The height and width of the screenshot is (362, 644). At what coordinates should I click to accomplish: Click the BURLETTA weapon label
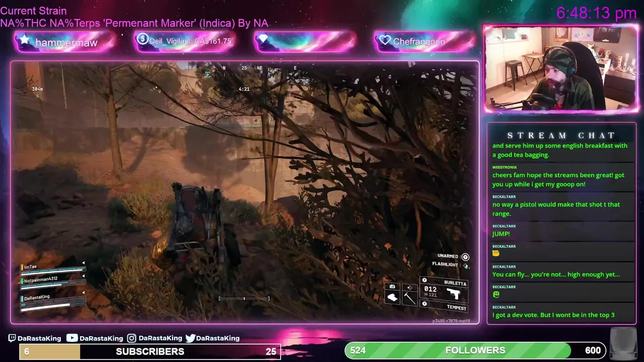coord(455,283)
